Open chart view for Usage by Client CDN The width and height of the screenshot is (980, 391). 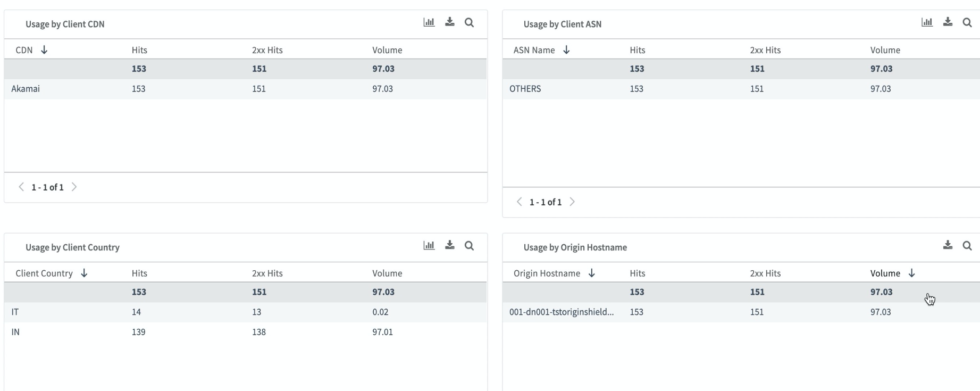pyautogui.click(x=429, y=22)
